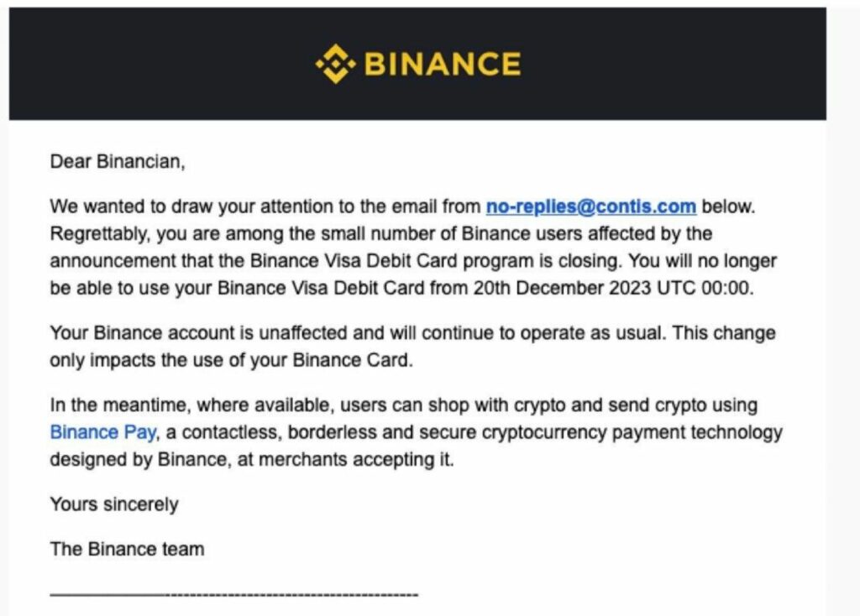Open the no-replies@contis.com email link
This screenshot has height=616, width=860.
pyautogui.click(x=590, y=206)
